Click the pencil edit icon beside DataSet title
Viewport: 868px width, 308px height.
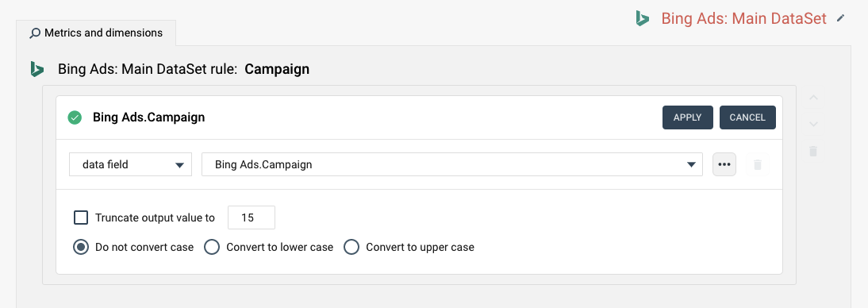(841, 18)
